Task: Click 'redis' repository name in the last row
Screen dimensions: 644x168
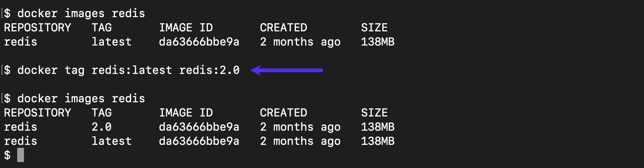Action: click(21, 141)
